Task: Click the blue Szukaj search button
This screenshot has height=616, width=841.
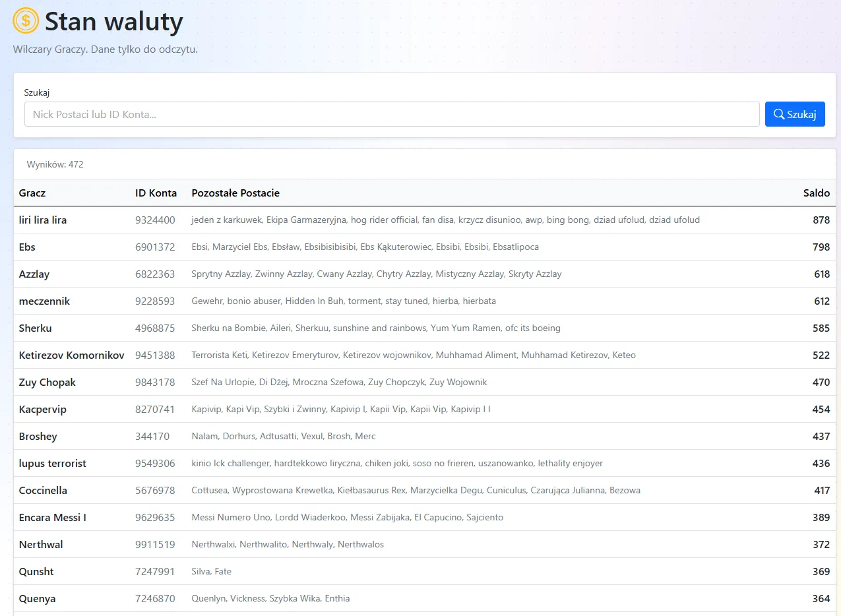Action: [795, 114]
